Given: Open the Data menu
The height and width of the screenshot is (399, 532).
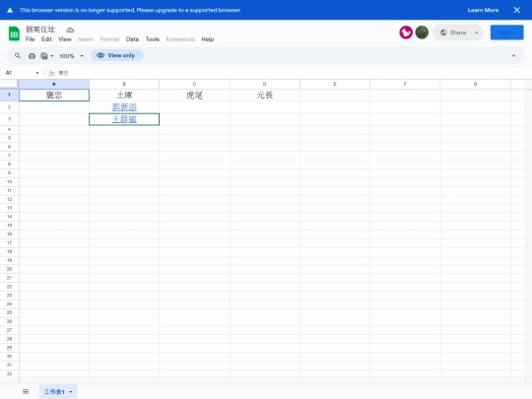Looking at the screenshot, I should 132,39.
